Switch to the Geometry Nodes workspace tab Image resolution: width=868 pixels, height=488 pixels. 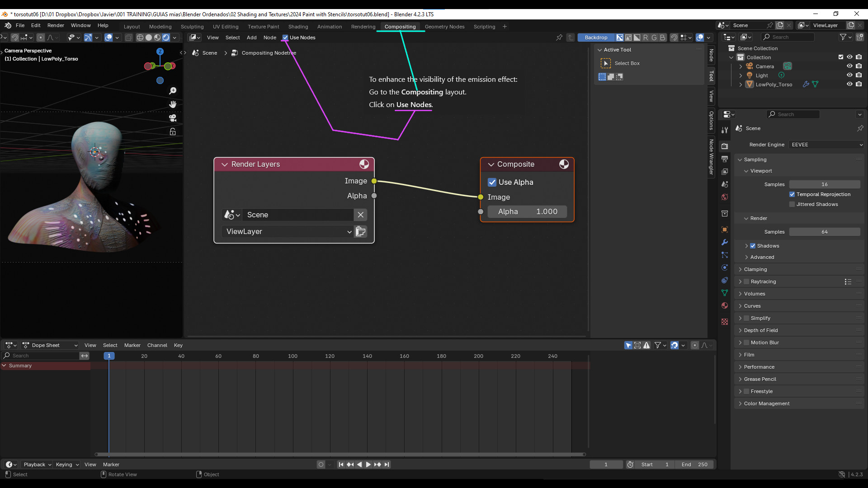tap(444, 27)
